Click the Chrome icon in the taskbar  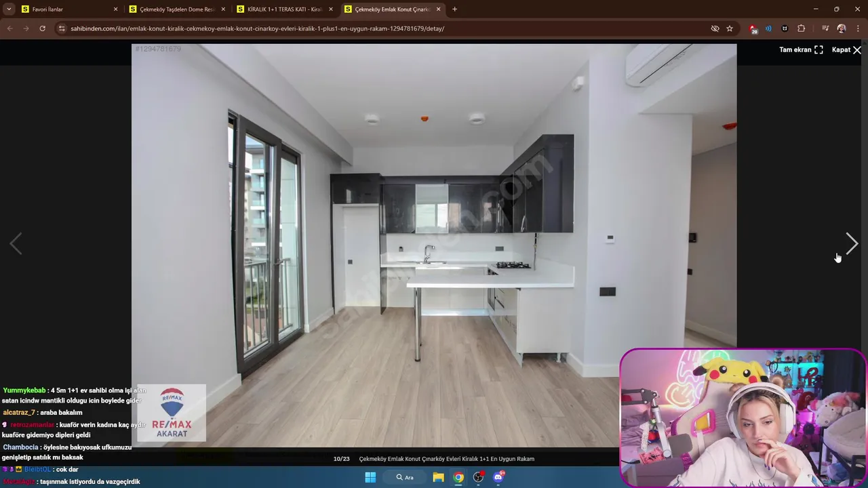click(458, 477)
